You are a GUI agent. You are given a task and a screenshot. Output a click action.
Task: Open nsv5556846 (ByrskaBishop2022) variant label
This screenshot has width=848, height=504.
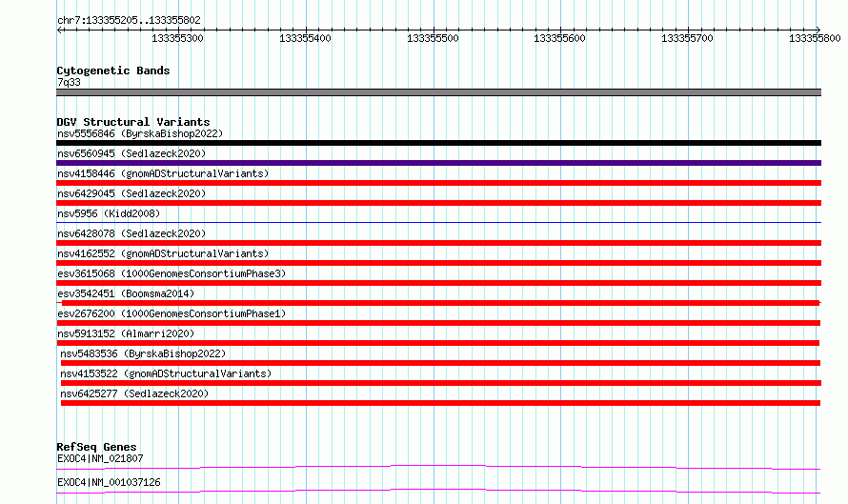click(x=140, y=133)
